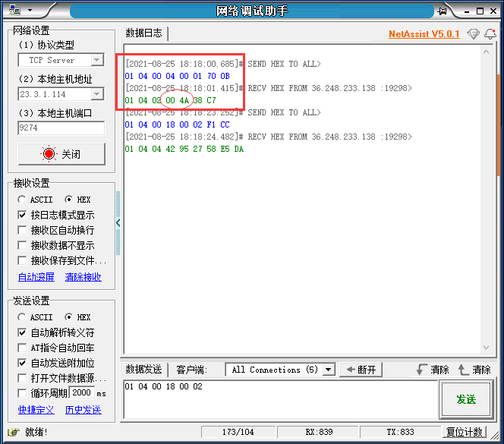
Task: Select ASCII in receive settings
Action: (x=35, y=200)
